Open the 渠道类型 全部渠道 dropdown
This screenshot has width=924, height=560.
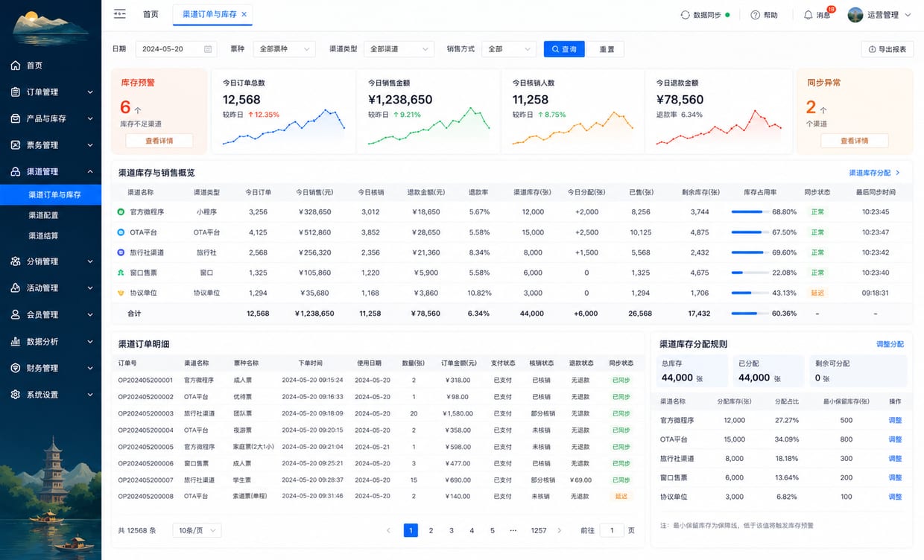tap(399, 49)
